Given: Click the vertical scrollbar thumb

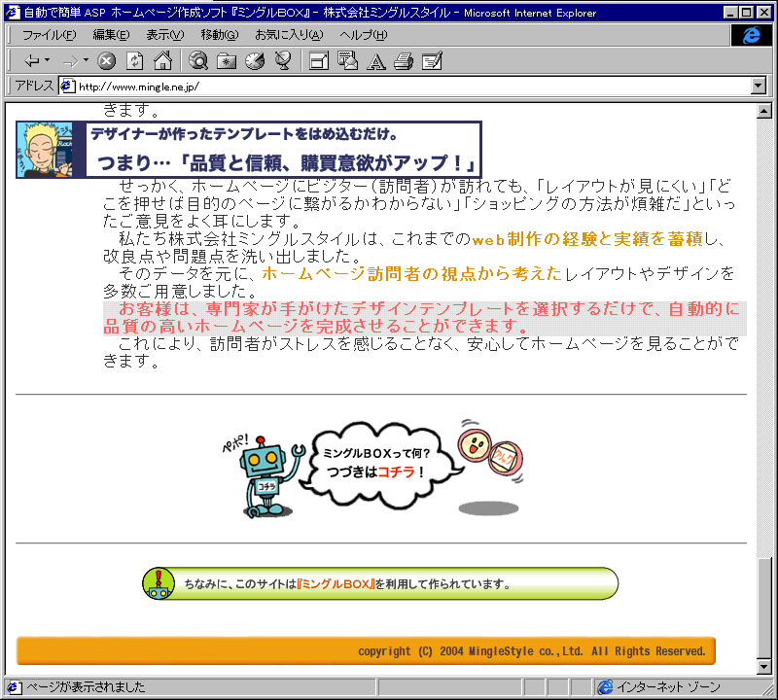Looking at the screenshot, I should pos(764,608).
